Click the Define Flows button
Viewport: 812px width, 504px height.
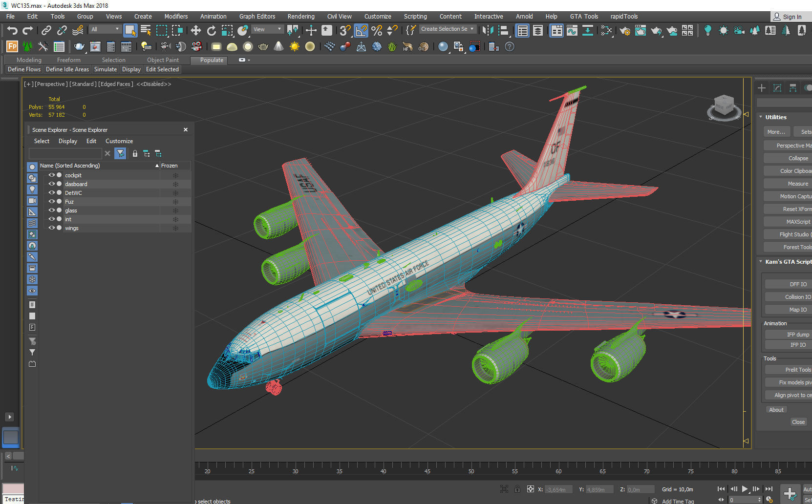tap(24, 69)
